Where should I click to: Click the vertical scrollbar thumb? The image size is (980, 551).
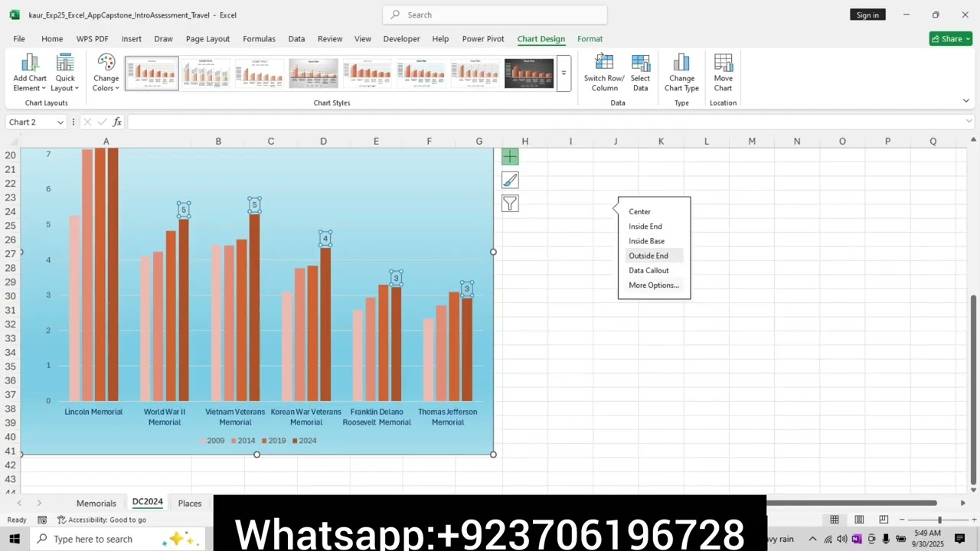click(x=973, y=390)
